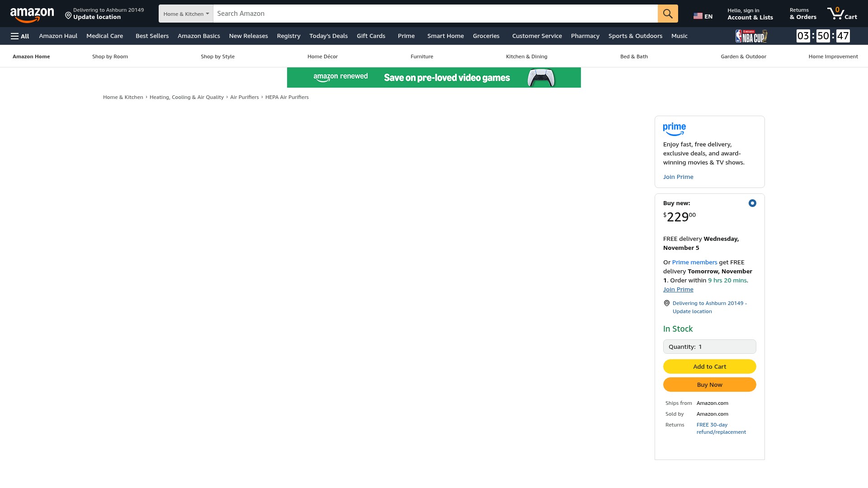Open the Quantity dropdown
Image resolution: width=868 pixels, height=488 pixels.
pyautogui.click(x=710, y=347)
